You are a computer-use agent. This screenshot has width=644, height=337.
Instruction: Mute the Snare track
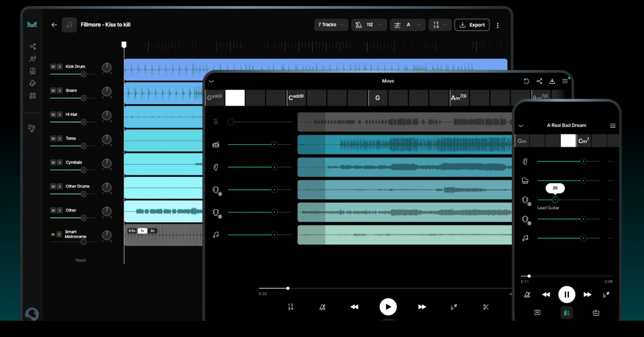click(53, 91)
